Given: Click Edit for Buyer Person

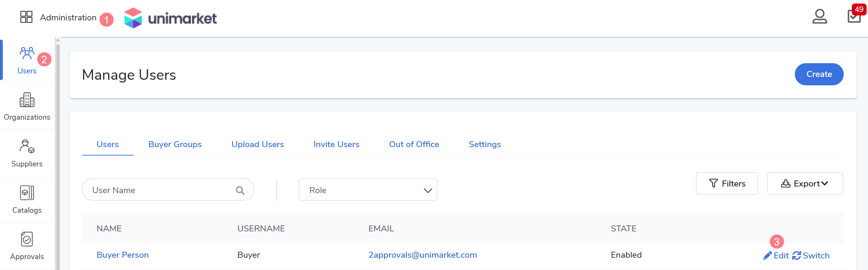Looking at the screenshot, I should point(776,256).
